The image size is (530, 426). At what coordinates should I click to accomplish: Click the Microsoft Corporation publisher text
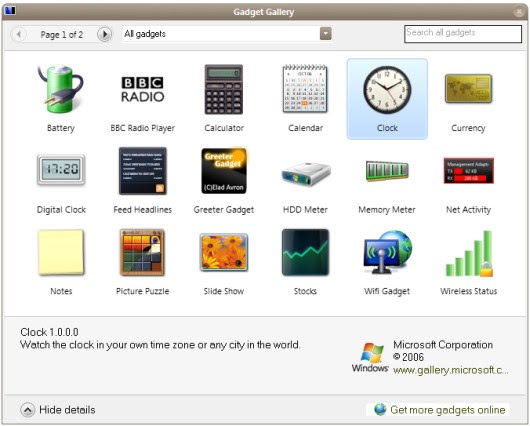click(443, 345)
